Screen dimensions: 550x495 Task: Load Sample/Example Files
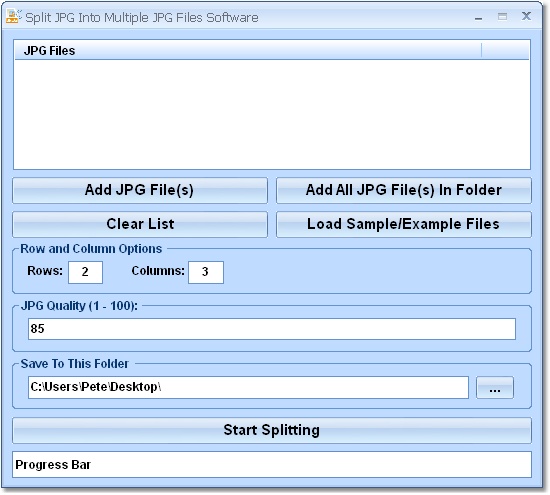pyautogui.click(x=404, y=225)
